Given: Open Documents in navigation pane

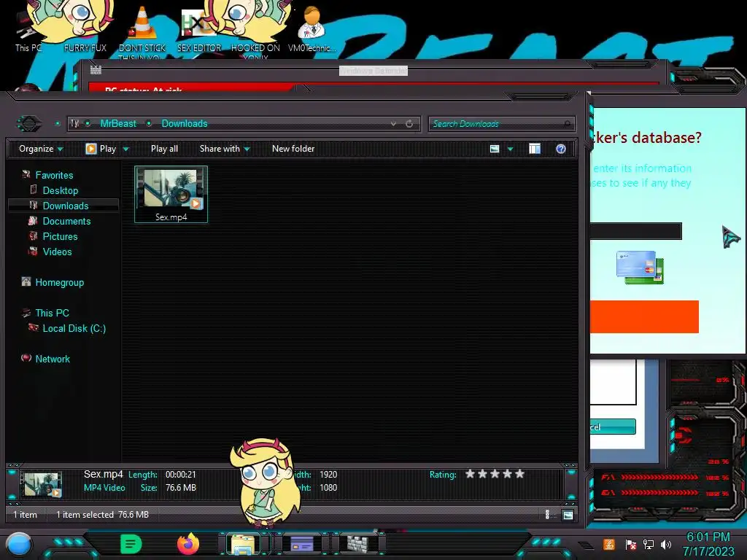Looking at the screenshot, I should coord(66,221).
